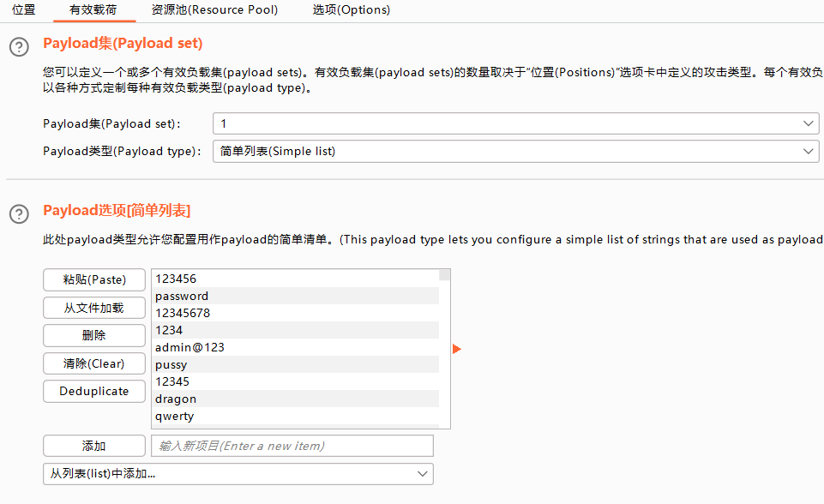The height and width of the screenshot is (504, 824).
Task: Select the 有效载荷 tab
Action: [x=93, y=10]
